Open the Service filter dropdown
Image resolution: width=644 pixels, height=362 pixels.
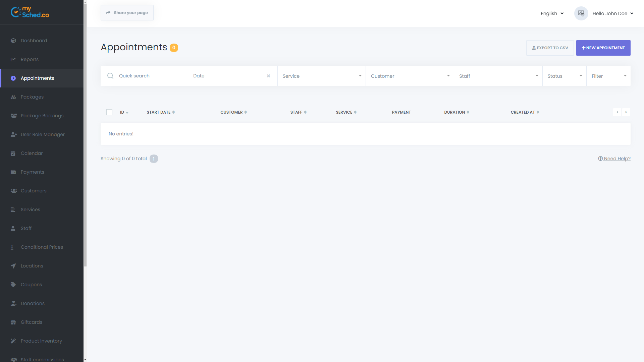(321, 76)
